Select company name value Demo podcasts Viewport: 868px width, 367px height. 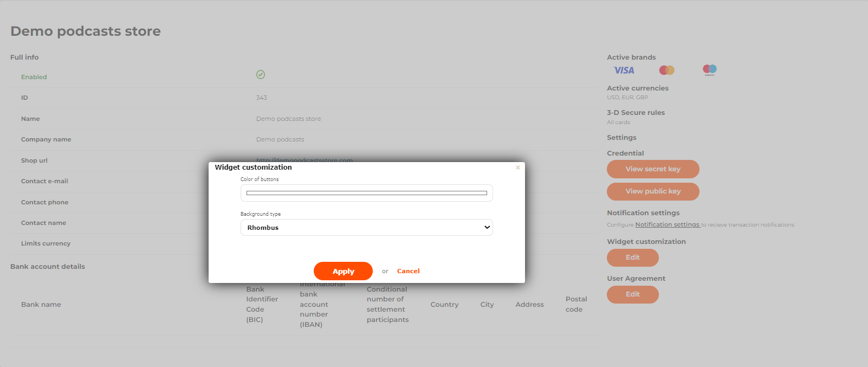pyautogui.click(x=280, y=139)
